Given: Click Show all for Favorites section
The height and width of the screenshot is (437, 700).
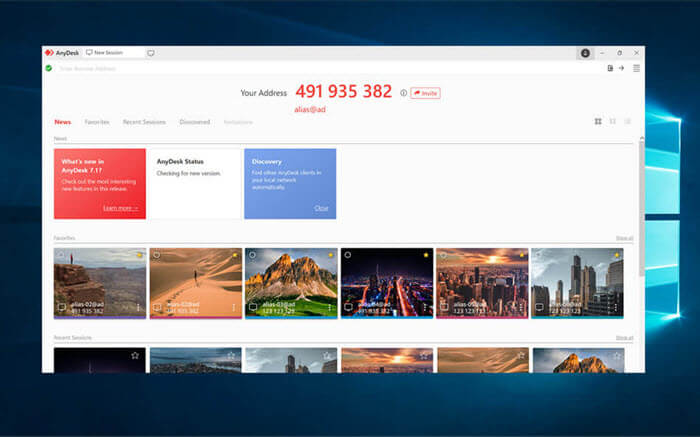Looking at the screenshot, I should click(625, 238).
